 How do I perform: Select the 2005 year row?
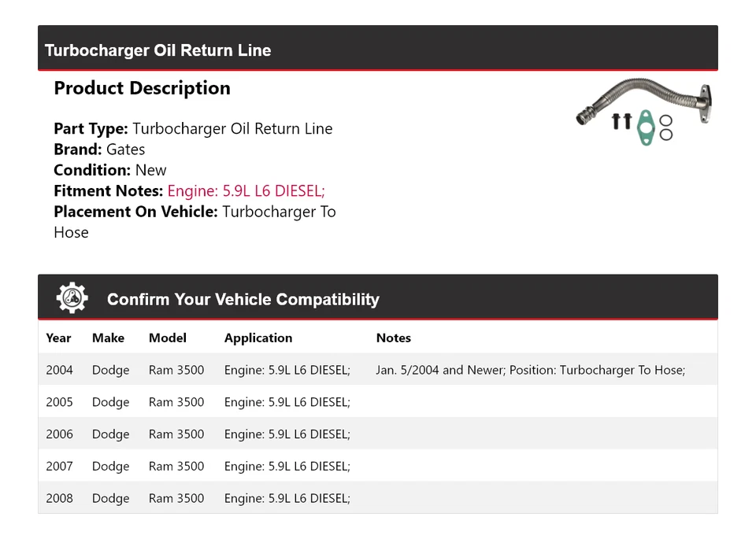59,402
